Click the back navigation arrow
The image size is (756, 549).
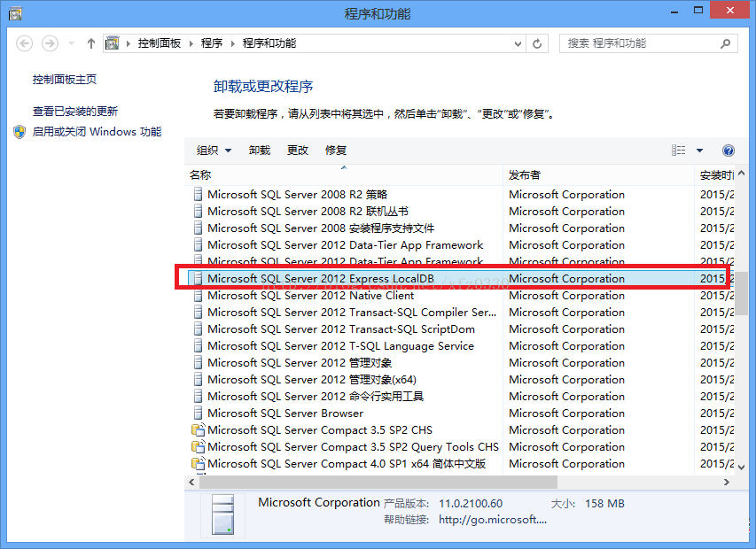coord(25,43)
